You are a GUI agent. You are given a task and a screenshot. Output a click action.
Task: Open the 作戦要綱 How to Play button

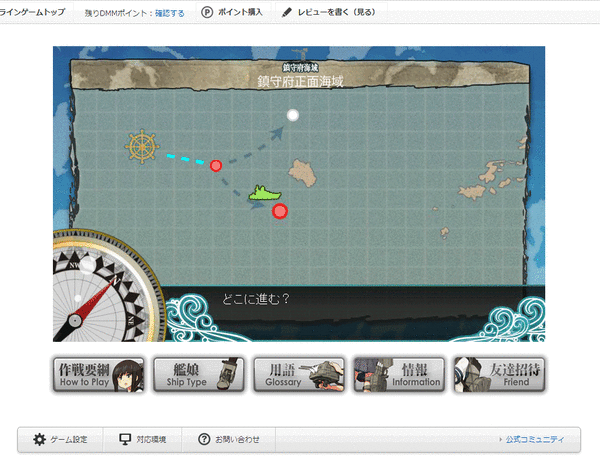tap(99, 375)
